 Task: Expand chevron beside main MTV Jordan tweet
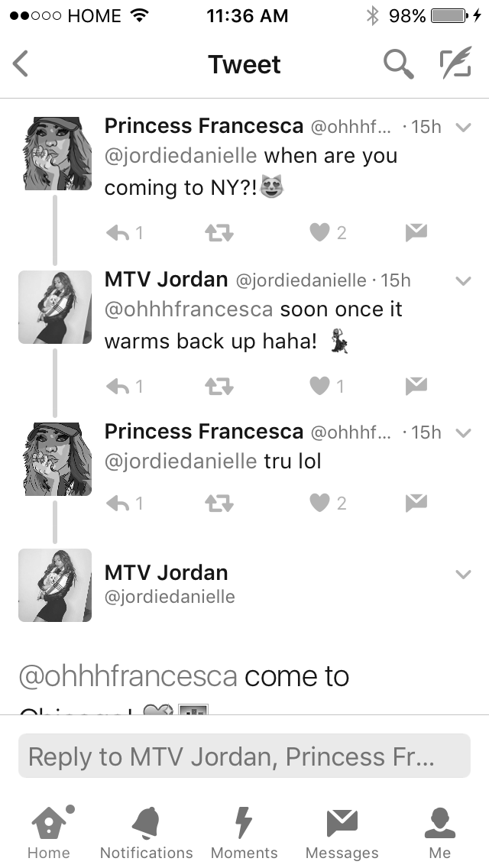coord(464,575)
